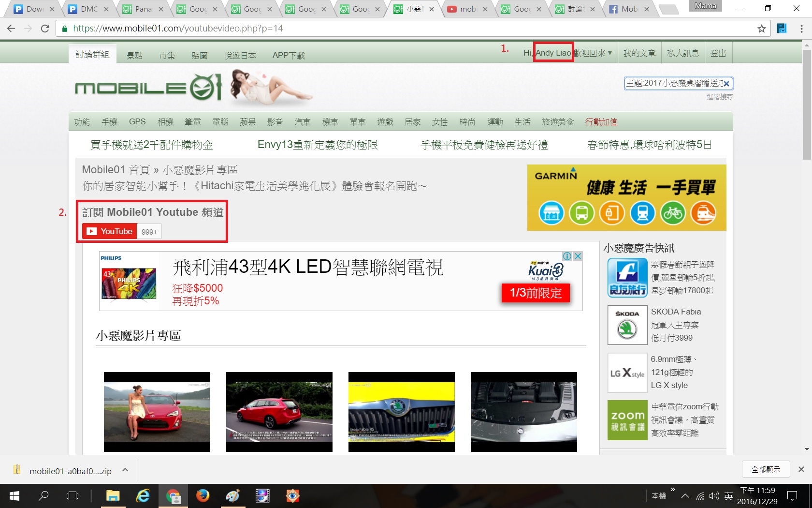This screenshot has width=812, height=508.
Task: Click the Garmin shop store icon
Action: [x=551, y=213]
